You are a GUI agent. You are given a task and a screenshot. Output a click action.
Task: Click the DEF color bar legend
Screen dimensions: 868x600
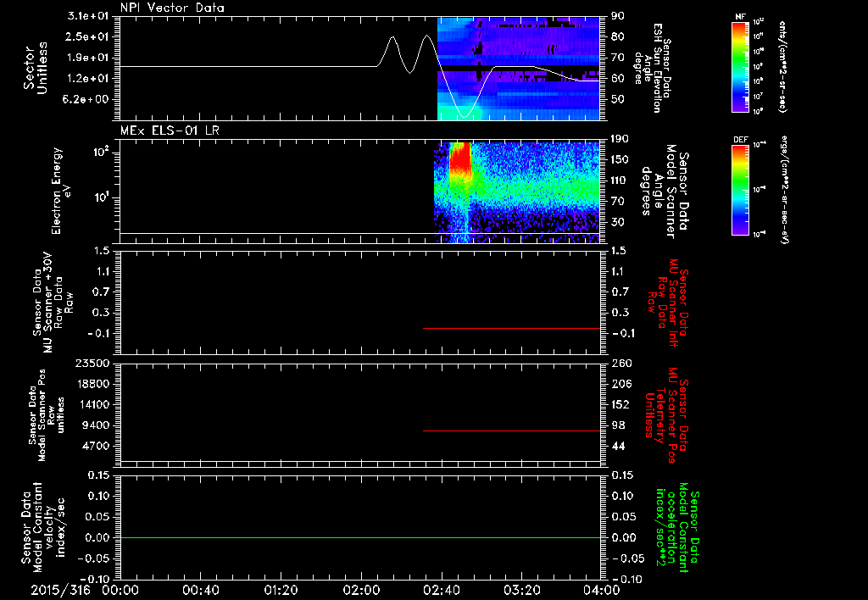740,189
